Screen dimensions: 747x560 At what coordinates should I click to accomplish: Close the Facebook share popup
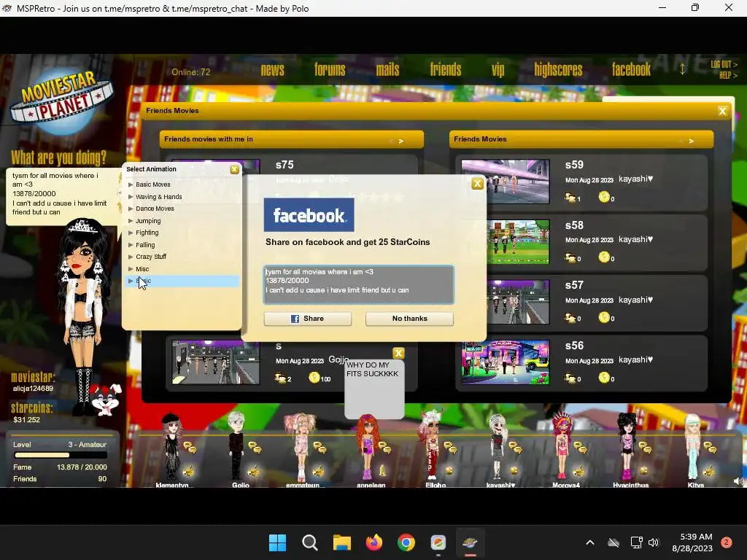[477, 183]
